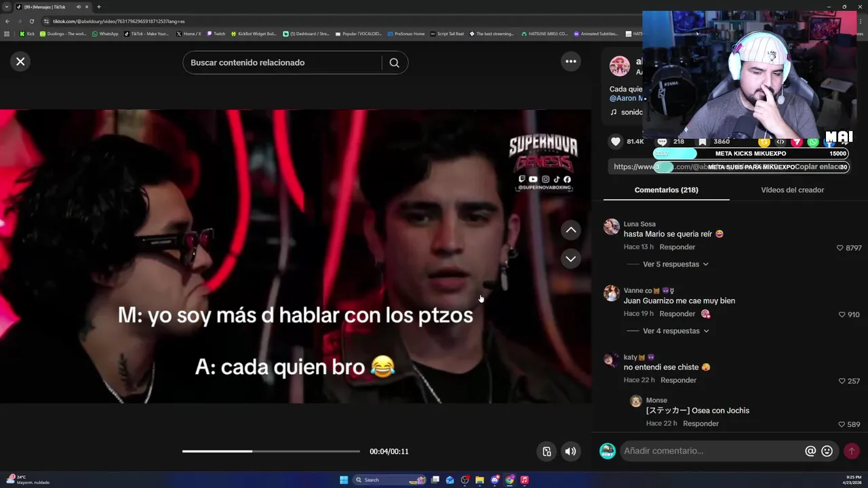Insert a mention with @ icon
868x488 pixels.
[x=810, y=451]
